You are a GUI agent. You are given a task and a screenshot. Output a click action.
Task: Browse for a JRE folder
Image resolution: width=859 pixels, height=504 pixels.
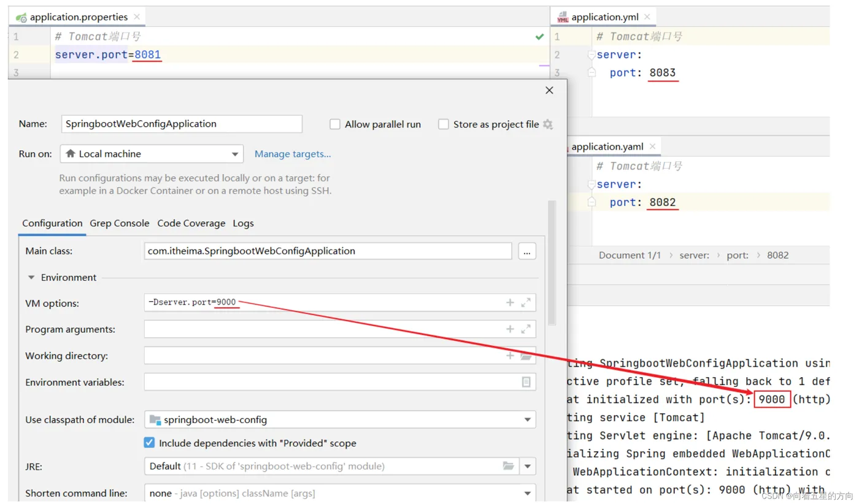(508, 466)
